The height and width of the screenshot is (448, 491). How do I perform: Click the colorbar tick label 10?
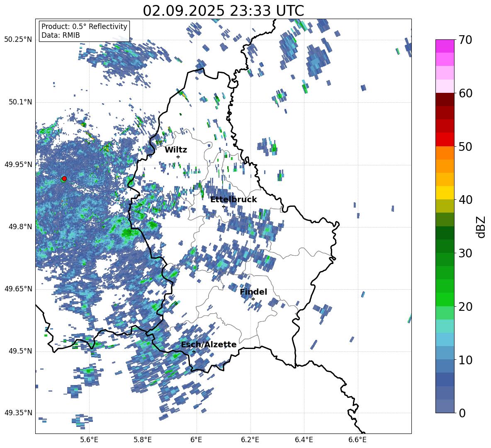point(465,360)
